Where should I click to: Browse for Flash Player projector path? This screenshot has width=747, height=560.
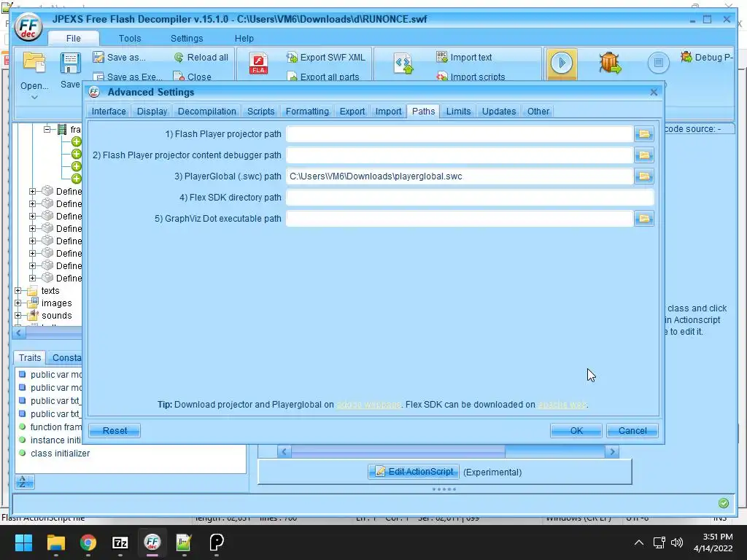(x=644, y=134)
